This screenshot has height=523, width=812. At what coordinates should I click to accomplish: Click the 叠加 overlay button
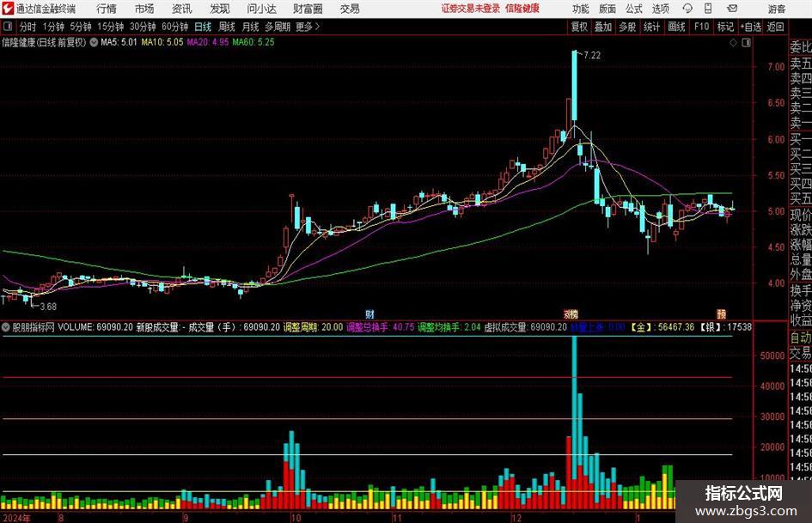[x=603, y=27]
